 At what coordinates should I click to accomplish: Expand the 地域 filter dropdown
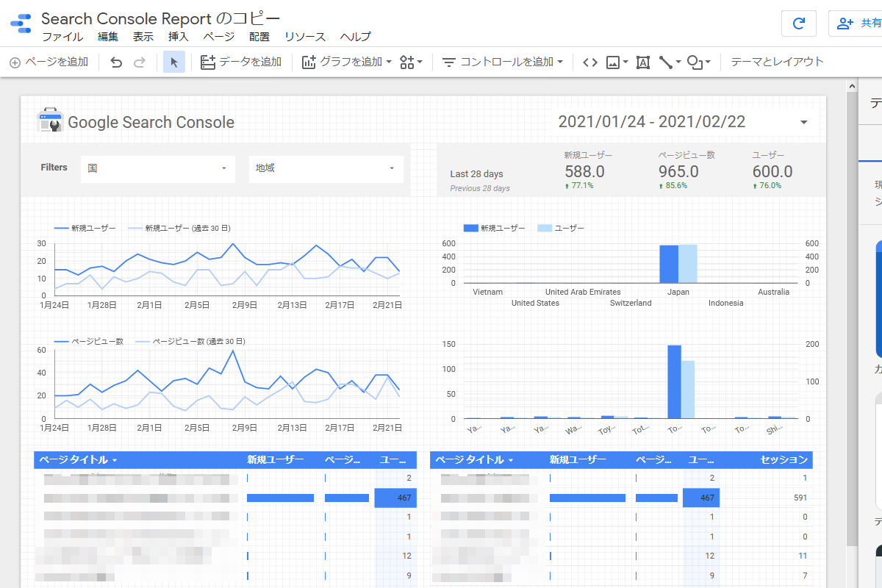326,168
